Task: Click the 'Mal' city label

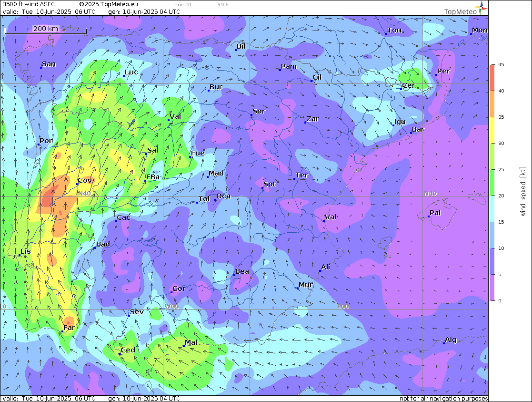Action: 191,342
